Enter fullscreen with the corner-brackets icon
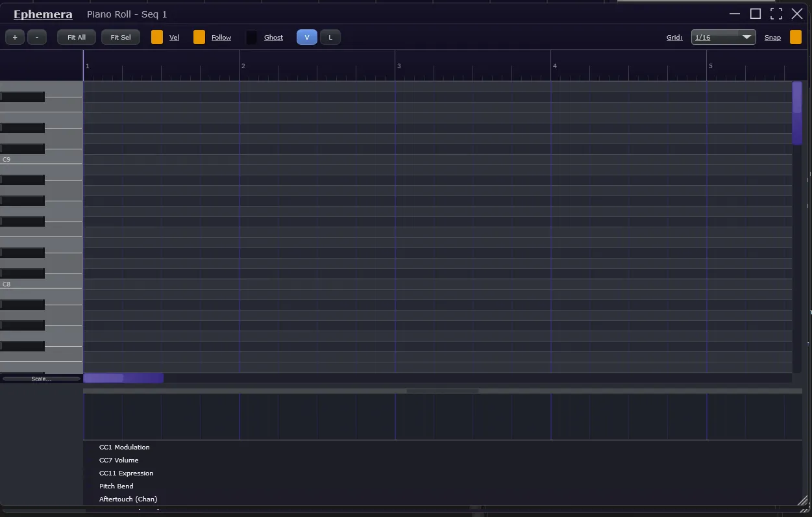The height and width of the screenshot is (517, 812). [776, 14]
